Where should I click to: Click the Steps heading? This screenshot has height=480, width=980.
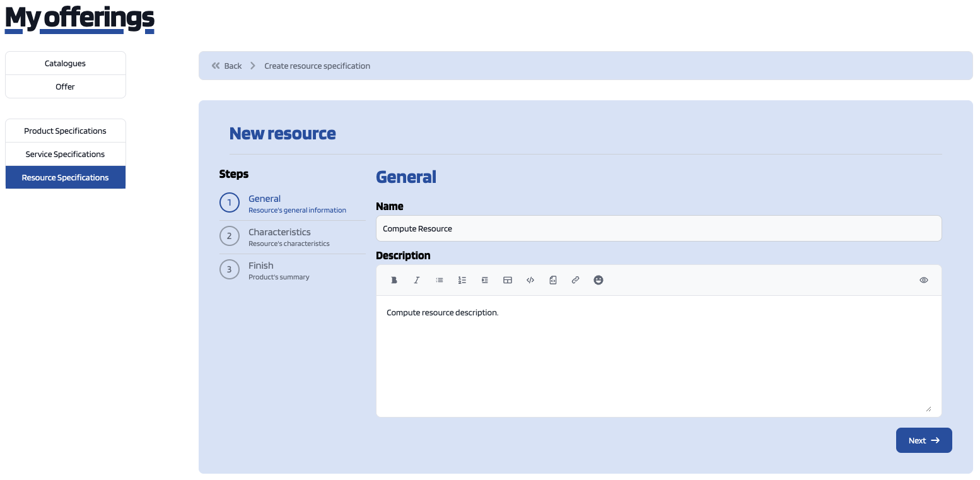pyautogui.click(x=234, y=174)
